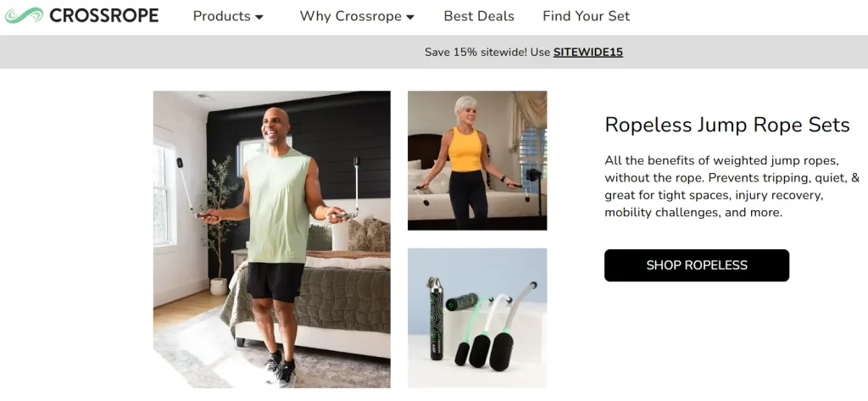Open the woman in yellow top photo
Viewport: 868px width, 401px height.
click(x=477, y=160)
